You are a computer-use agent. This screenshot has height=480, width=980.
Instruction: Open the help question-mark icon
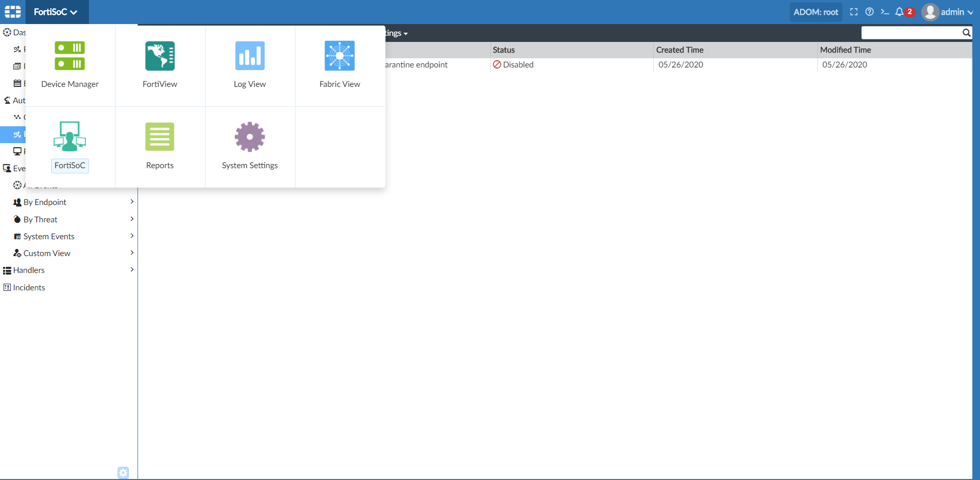tap(870, 11)
